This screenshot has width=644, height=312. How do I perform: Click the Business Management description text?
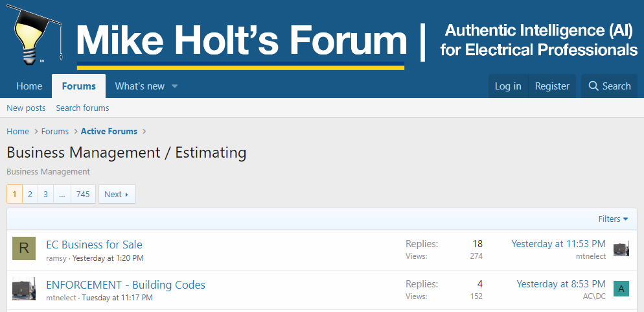coord(48,171)
